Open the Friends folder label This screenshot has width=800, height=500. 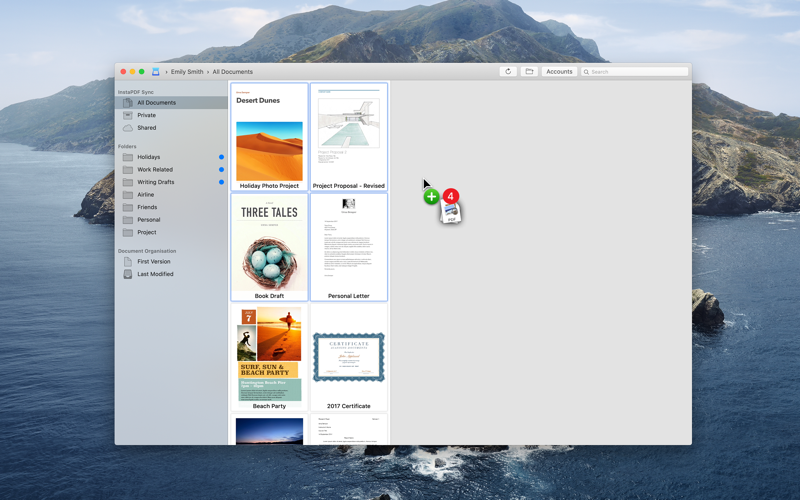147,207
